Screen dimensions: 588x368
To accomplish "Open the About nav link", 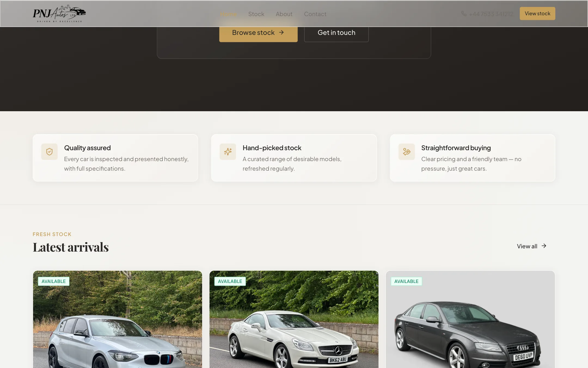I will (x=284, y=14).
